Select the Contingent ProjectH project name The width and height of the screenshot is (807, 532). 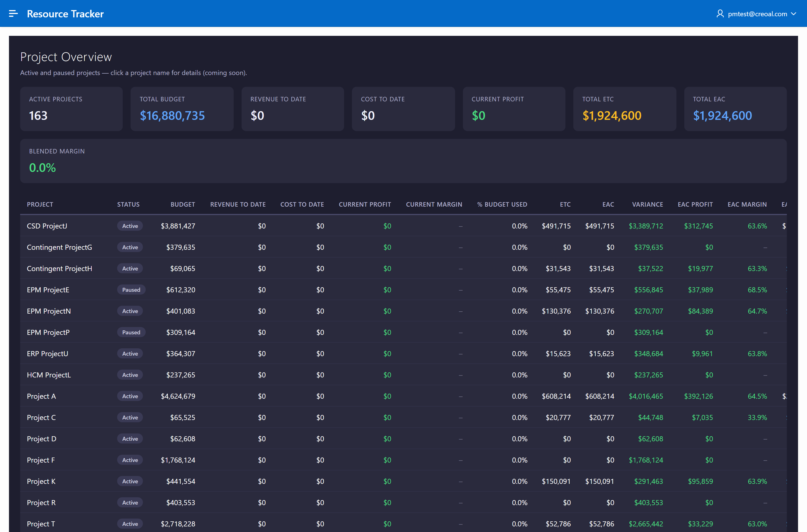coord(59,268)
